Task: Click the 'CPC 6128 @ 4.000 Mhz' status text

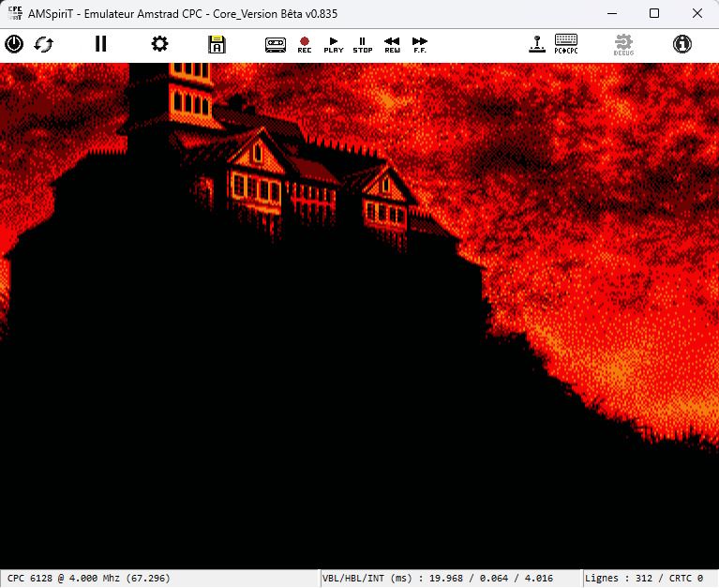Action: 88,578
